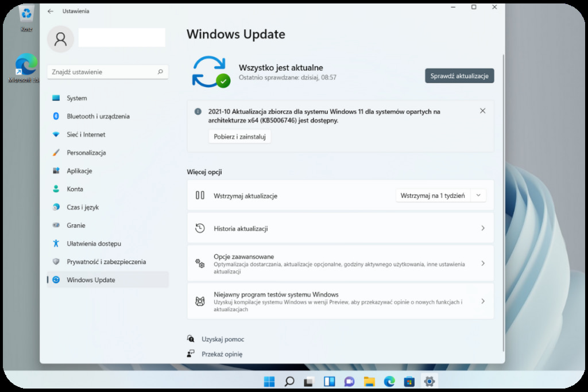Click the Uzyskaj pomoc link

[x=223, y=339]
